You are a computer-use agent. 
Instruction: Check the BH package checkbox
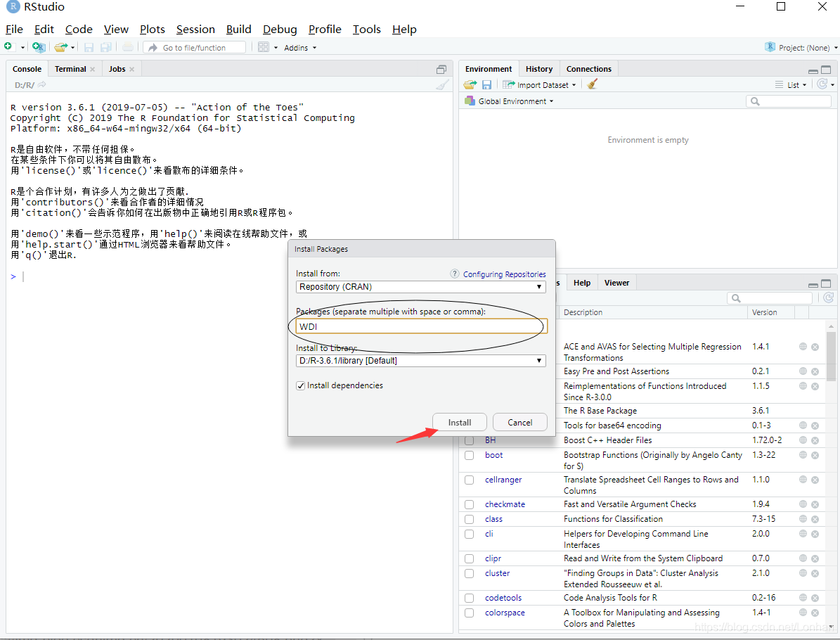click(x=470, y=440)
